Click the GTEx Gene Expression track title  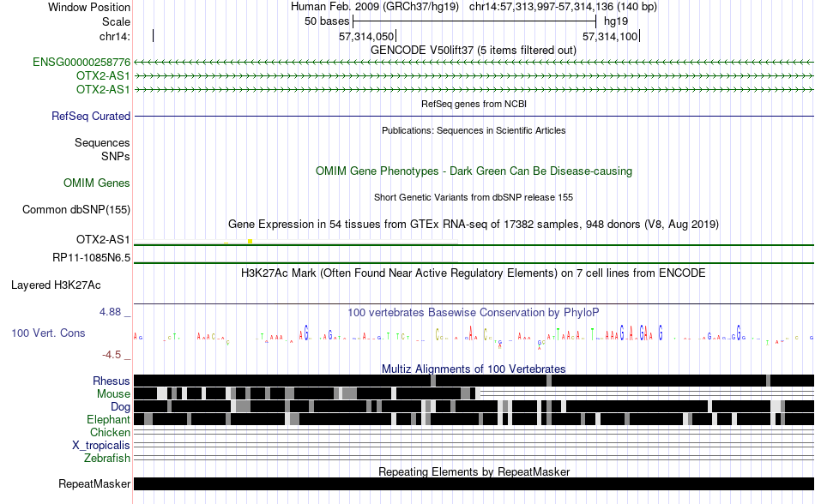(x=473, y=225)
